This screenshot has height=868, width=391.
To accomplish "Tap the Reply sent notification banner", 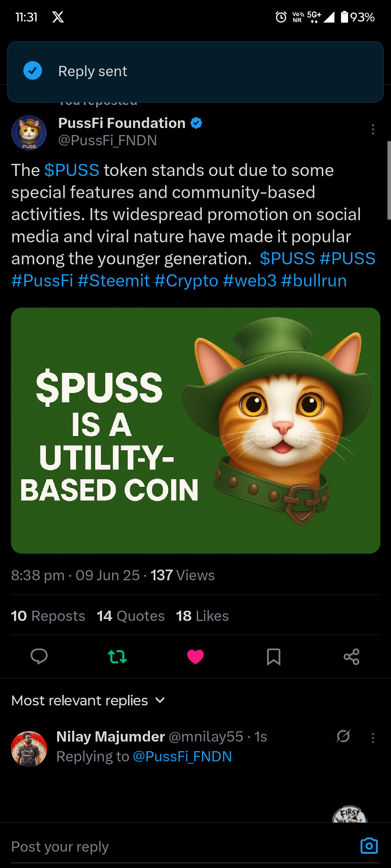I will pyautogui.click(x=195, y=72).
